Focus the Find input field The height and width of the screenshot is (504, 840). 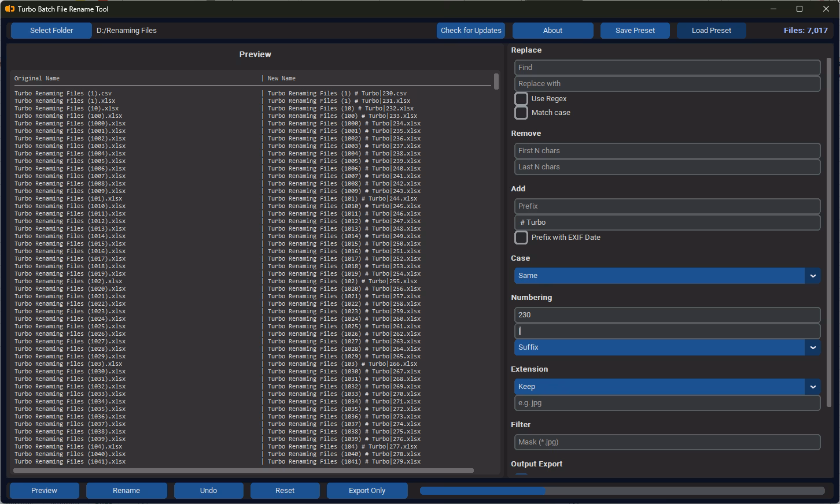pyautogui.click(x=667, y=68)
